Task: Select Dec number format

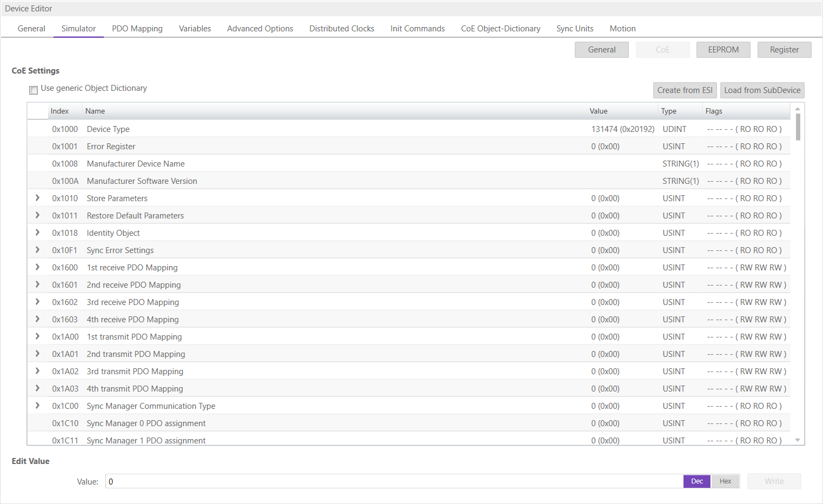Action: (697, 481)
